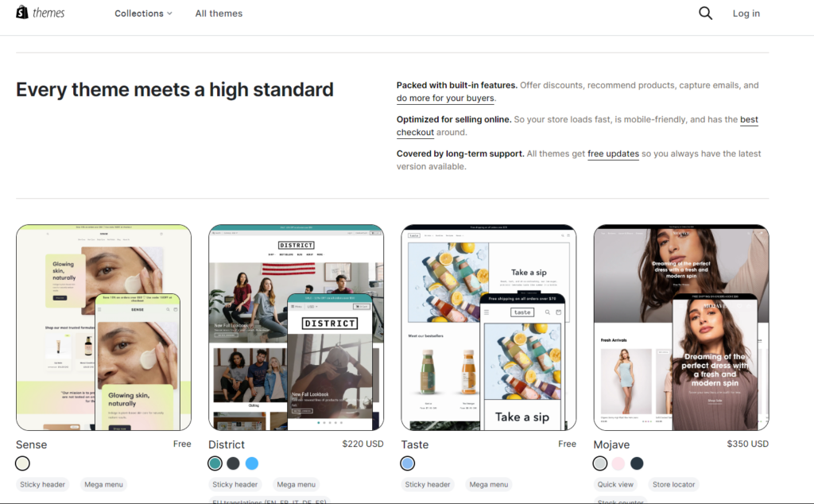The height and width of the screenshot is (504, 814).
Task: Select the teal color swatch for District
Action: coord(215,463)
